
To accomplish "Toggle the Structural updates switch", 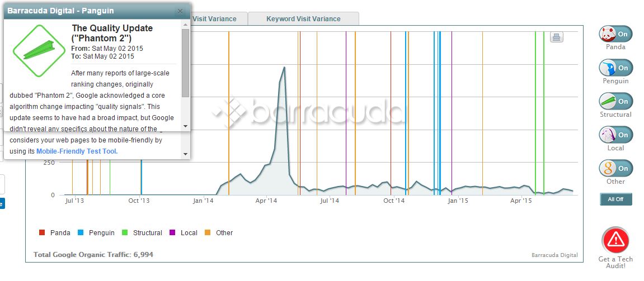I will click(x=615, y=101).
